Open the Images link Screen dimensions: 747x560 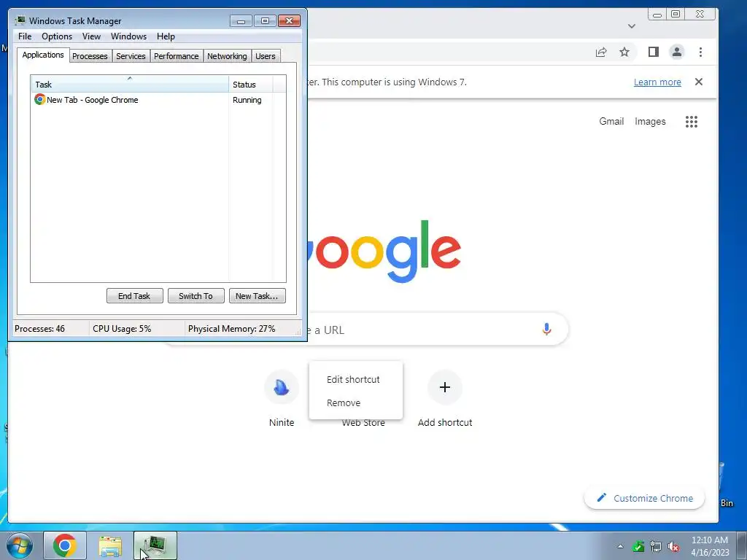[650, 122]
